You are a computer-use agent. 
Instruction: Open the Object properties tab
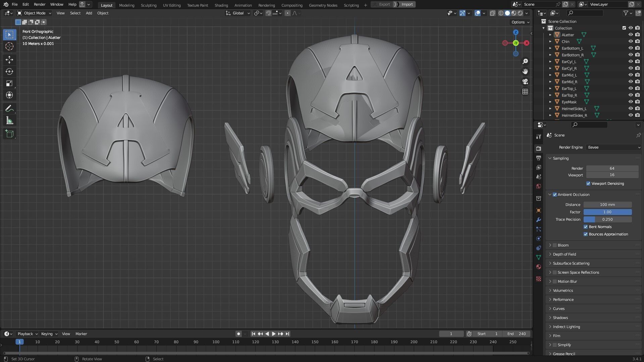(x=539, y=210)
